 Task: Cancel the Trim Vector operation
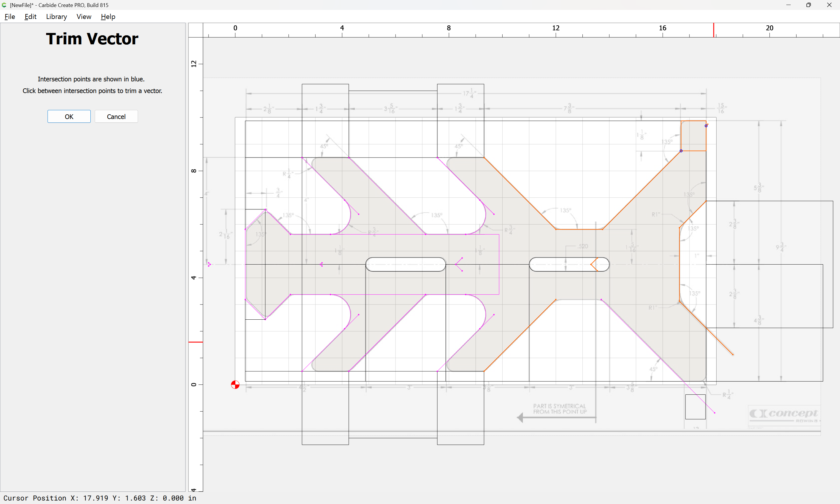116,116
